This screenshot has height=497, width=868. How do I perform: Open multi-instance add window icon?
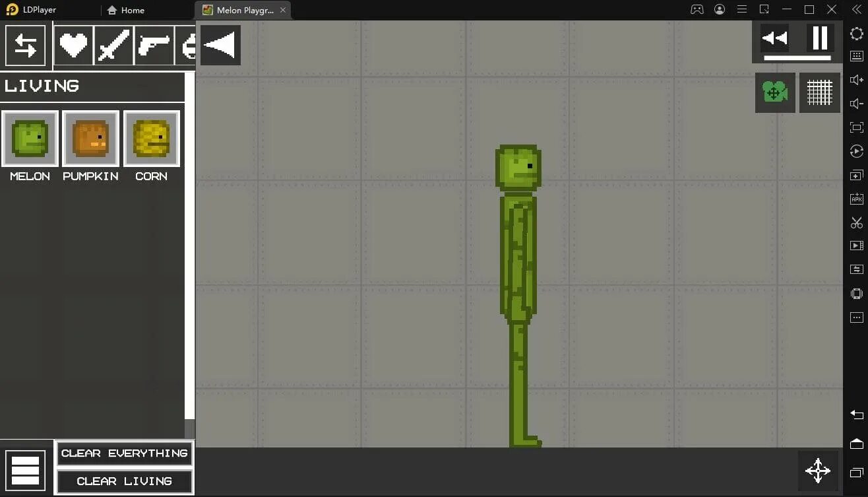tap(857, 175)
